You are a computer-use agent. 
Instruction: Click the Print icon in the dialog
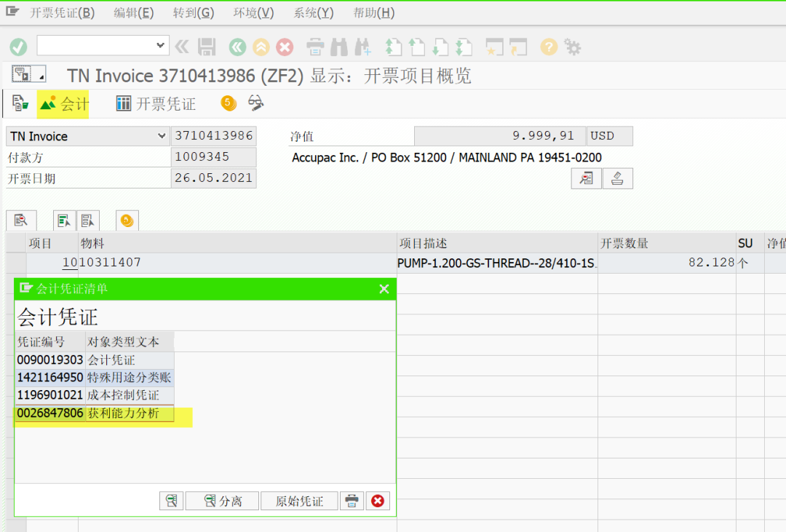(x=352, y=501)
